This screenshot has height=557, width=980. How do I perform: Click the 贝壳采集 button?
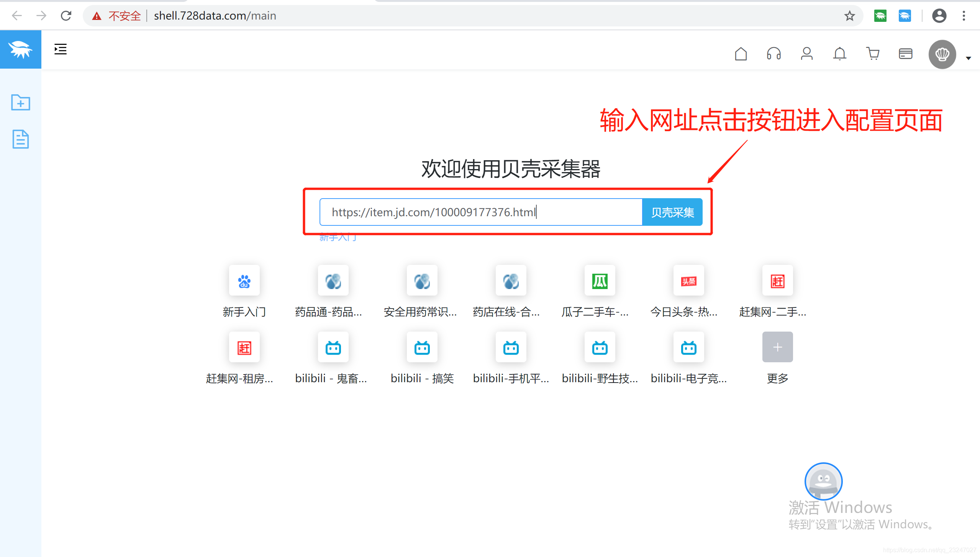point(672,212)
